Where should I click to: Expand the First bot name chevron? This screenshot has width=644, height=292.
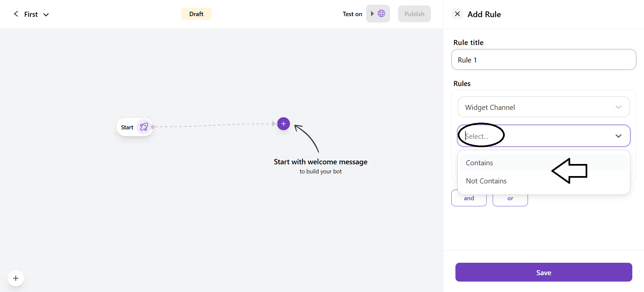click(x=46, y=14)
